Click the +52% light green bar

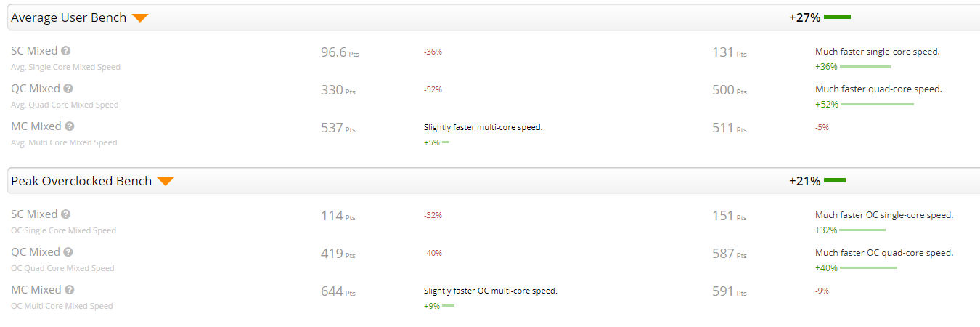[x=877, y=105]
